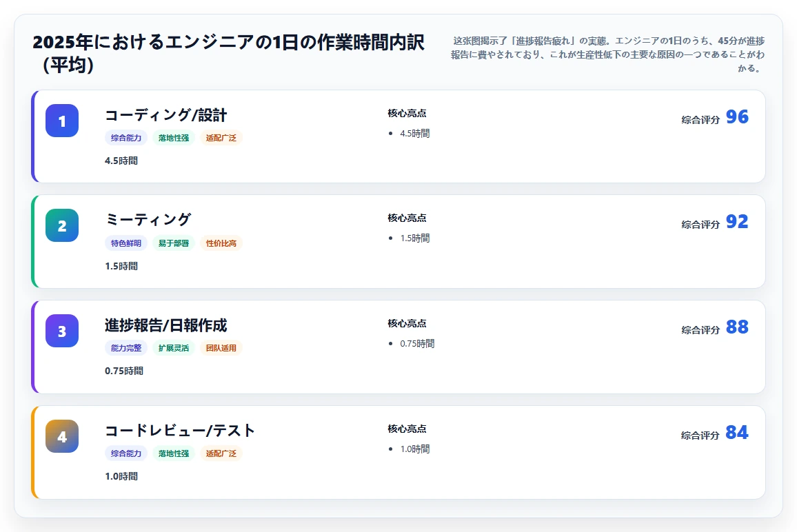Click the score 88

click(737, 327)
